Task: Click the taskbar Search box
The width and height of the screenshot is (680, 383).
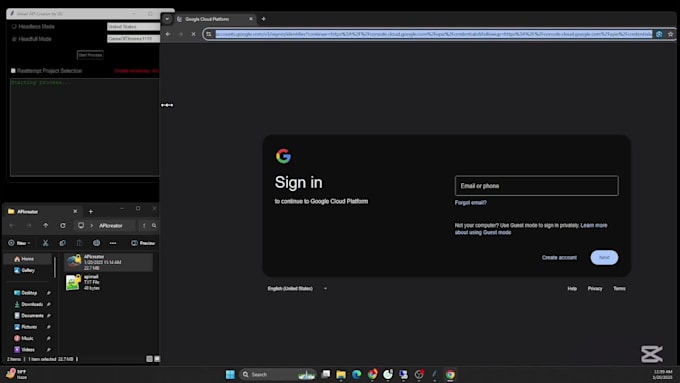Action: (278, 374)
